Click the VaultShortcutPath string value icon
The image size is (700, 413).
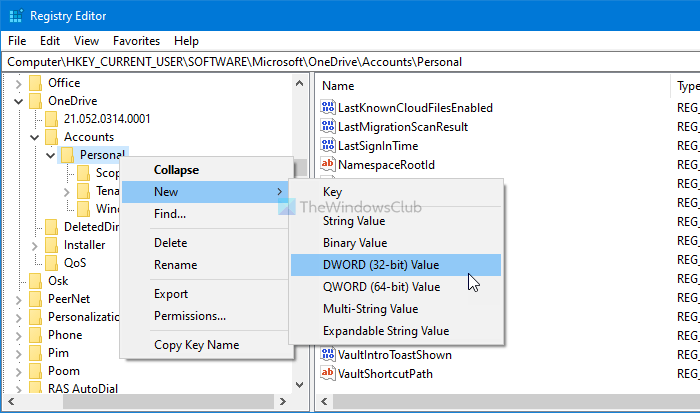tap(328, 374)
